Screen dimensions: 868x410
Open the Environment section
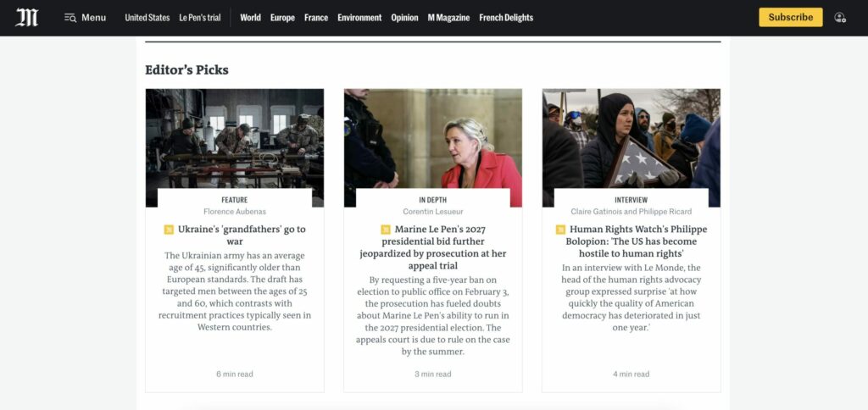pyautogui.click(x=359, y=18)
